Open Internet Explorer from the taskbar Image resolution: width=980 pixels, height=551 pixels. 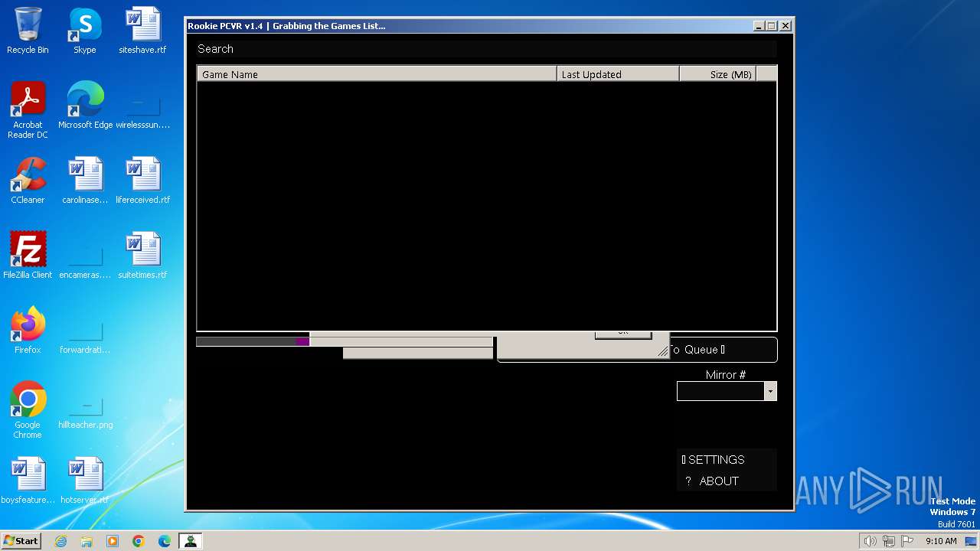tap(60, 541)
